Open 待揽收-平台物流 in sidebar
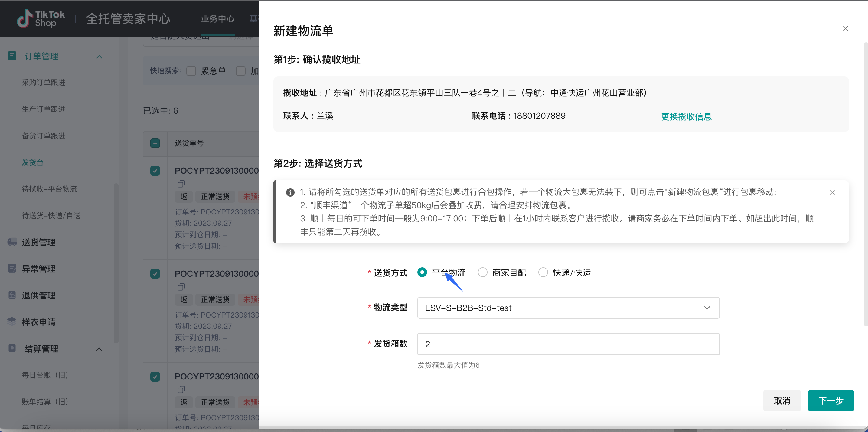Viewport: 868px width, 432px height. [50, 189]
